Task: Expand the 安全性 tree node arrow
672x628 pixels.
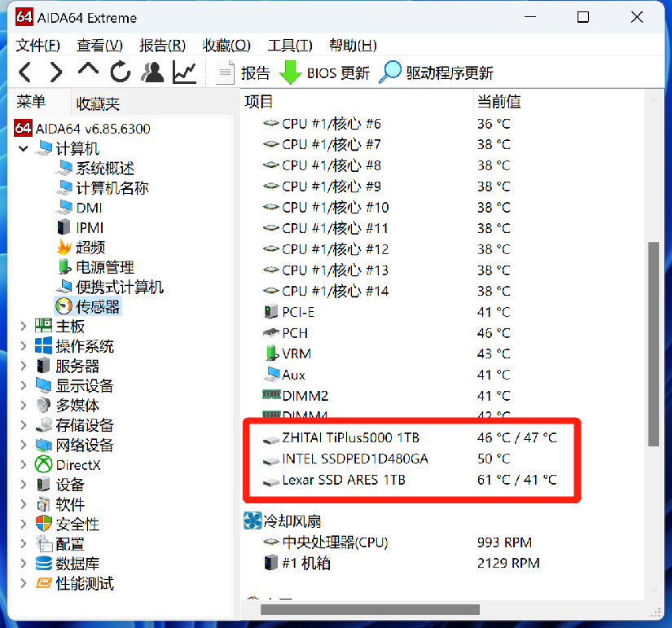Action: pyautogui.click(x=24, y=524)
